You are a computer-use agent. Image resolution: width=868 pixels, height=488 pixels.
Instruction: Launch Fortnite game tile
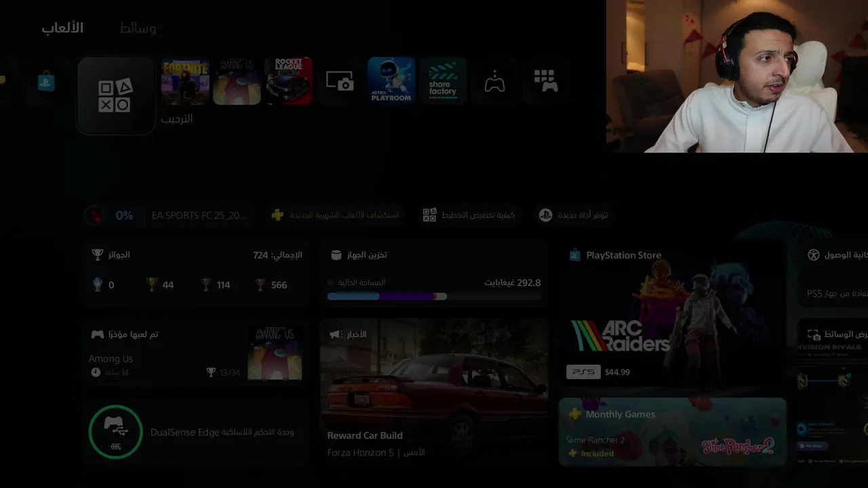click(x=185, y=81)
